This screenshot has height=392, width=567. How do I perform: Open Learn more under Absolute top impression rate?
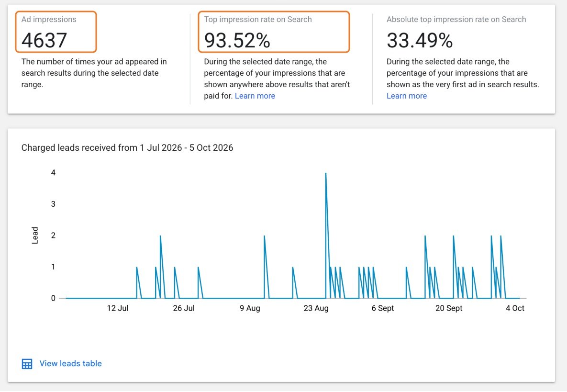click(406, 96)
